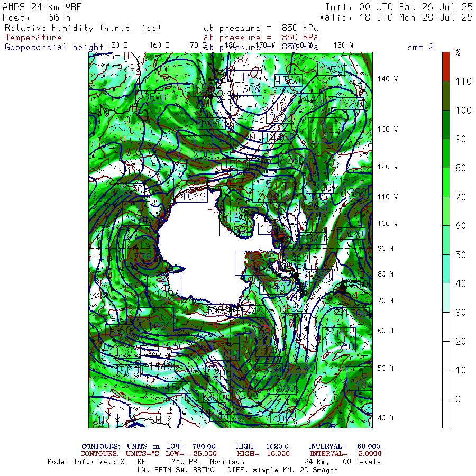Click the '160 E' longitude label

pos(159,45)
